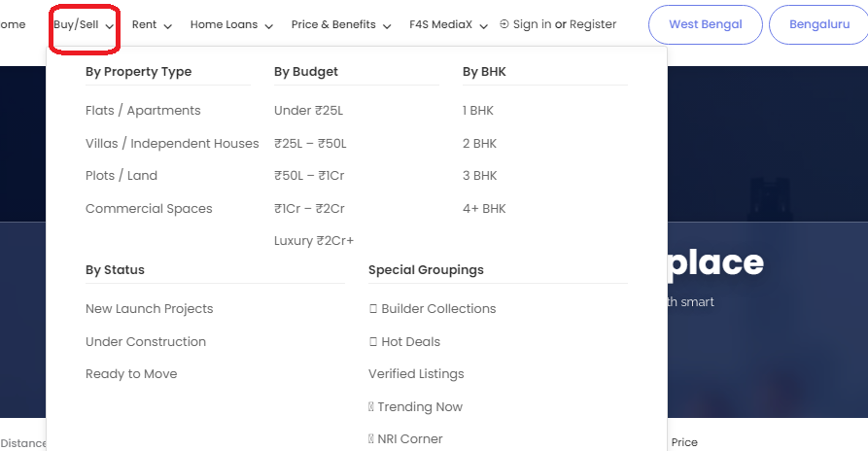The image size is (868, 451).
Task: Click the West Bengal location button
Action: pyautogui.click(x=705, y=25)
